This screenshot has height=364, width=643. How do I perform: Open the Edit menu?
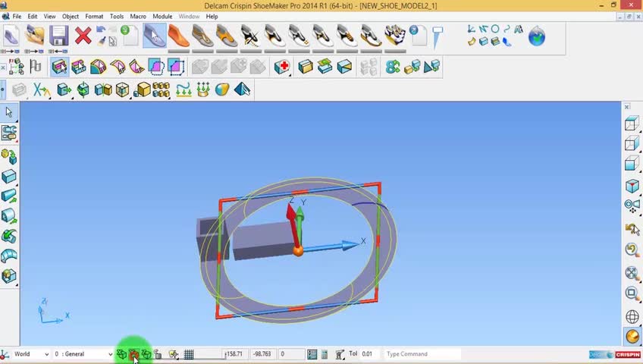(33, 17)
